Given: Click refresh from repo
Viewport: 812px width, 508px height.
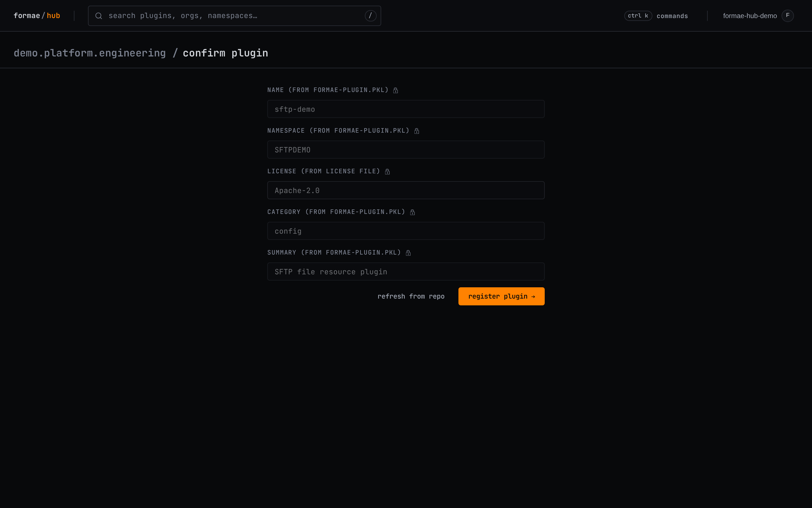Looking at the screenshot, I should pos(411,296).
